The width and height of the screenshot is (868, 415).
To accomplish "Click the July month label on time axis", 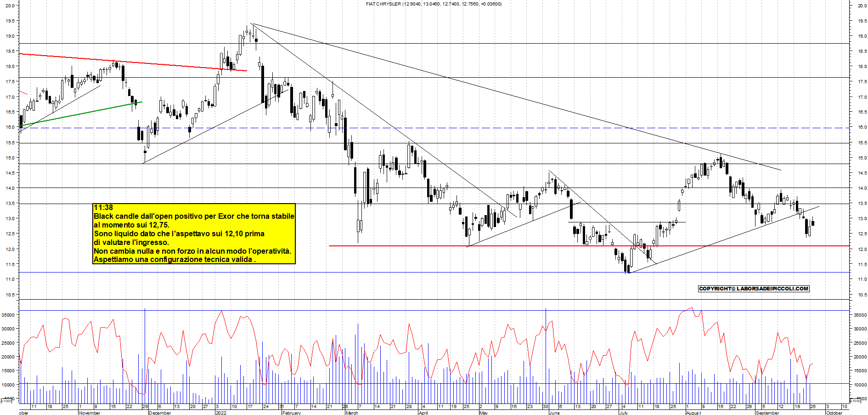I will coord(623,413).
